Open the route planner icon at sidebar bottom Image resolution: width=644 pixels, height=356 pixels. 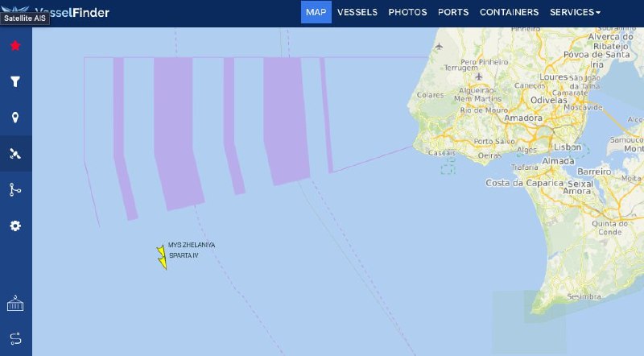pos(15,338)
